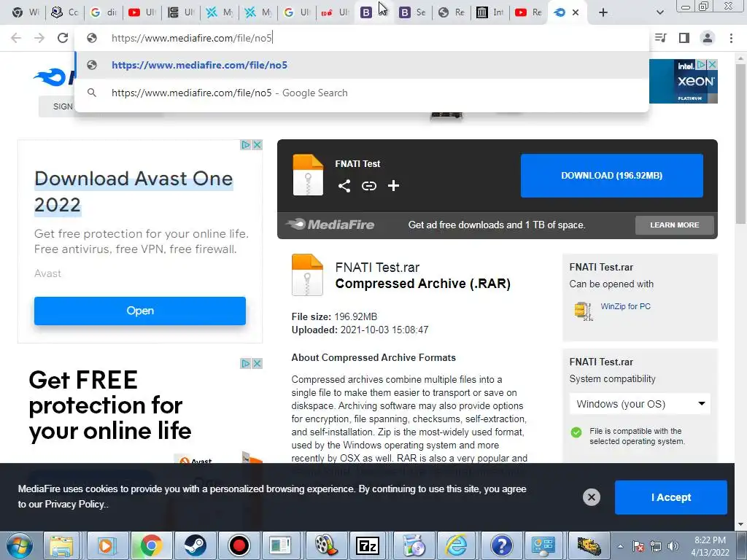Click the MediaFire logo in promo bar

tap(330, 225)
